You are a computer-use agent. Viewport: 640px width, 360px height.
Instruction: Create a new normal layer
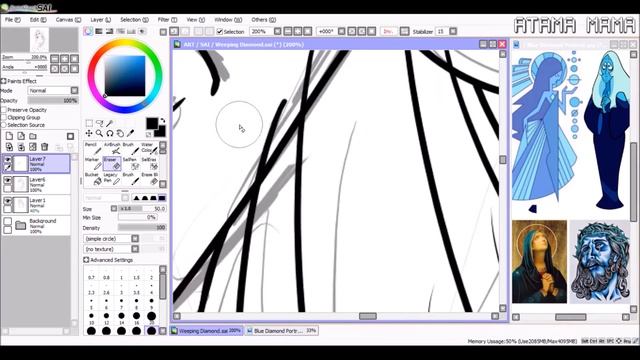(9, 136)
